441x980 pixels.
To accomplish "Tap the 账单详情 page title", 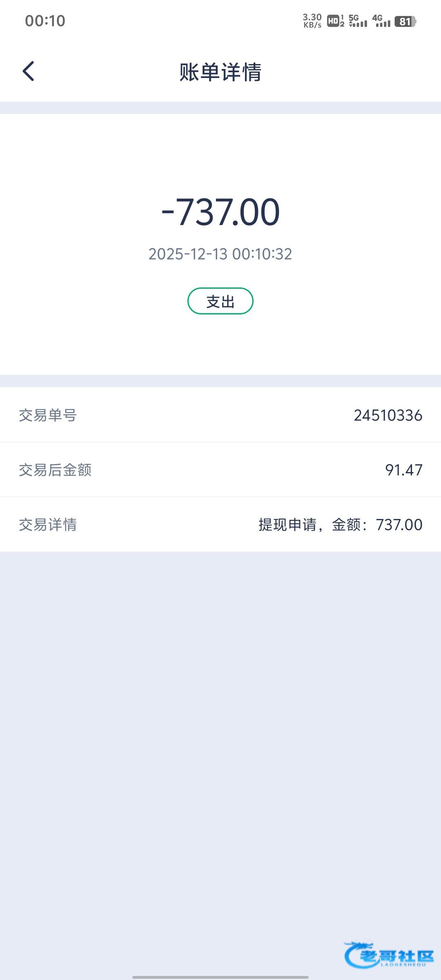I will [x=220, y=72].
